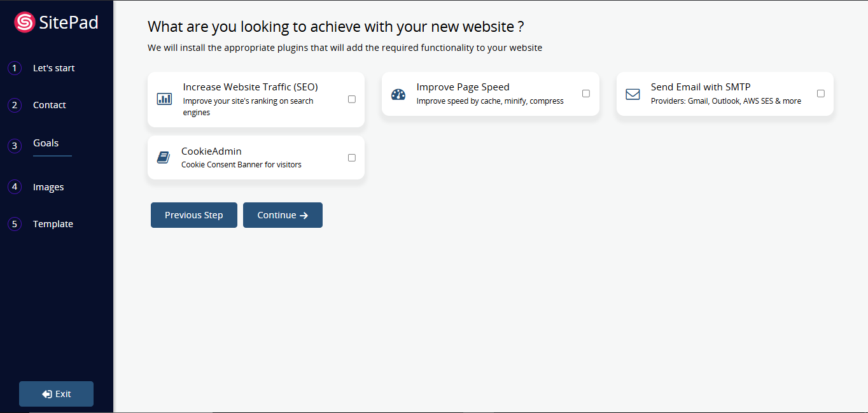Jump to the Images step
The image size is (868, 413).
coord(48,187)
